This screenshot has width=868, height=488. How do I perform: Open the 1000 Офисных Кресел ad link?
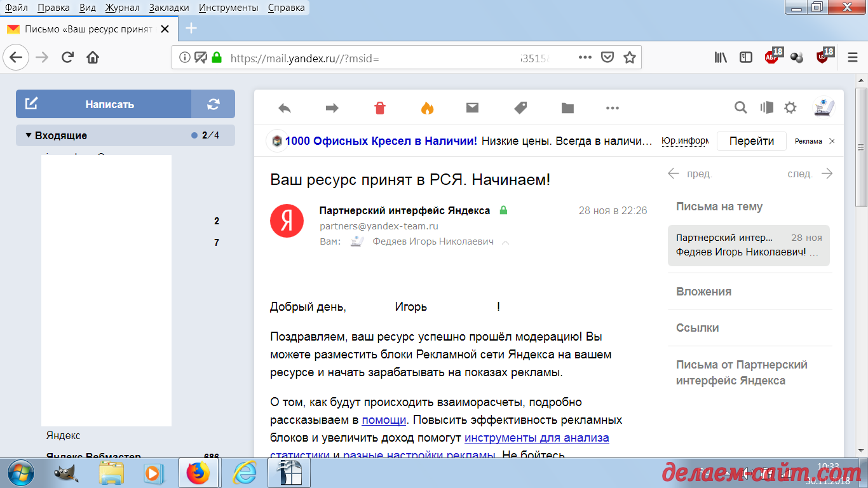click(x=381, y=141)
